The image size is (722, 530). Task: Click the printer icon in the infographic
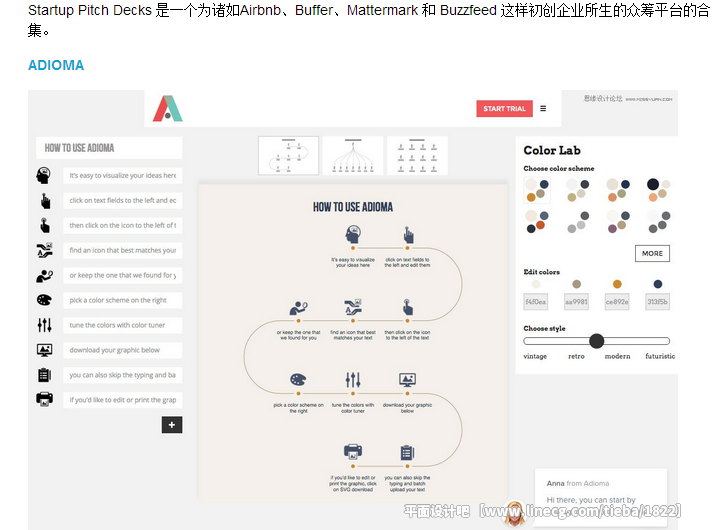pos(353,452)
